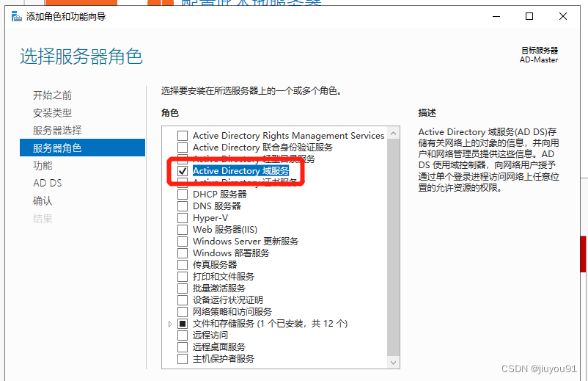Click the roles list scroll down arrow

(393, 362)
